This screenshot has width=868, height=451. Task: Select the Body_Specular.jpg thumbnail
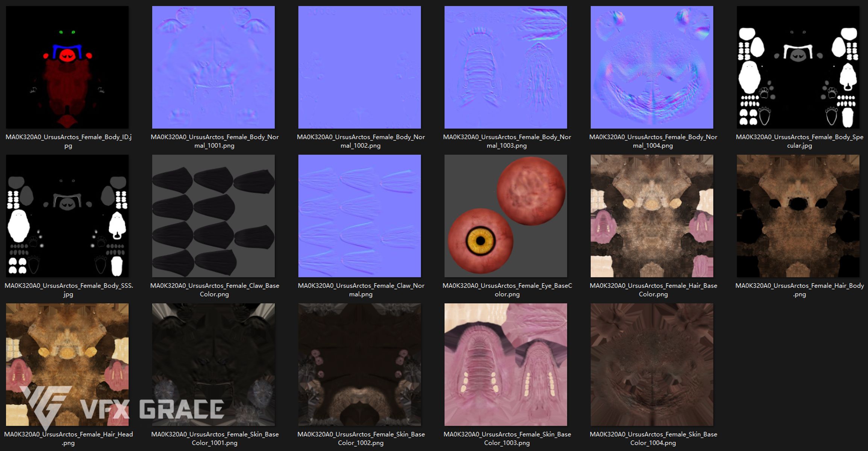coord(798,67)
